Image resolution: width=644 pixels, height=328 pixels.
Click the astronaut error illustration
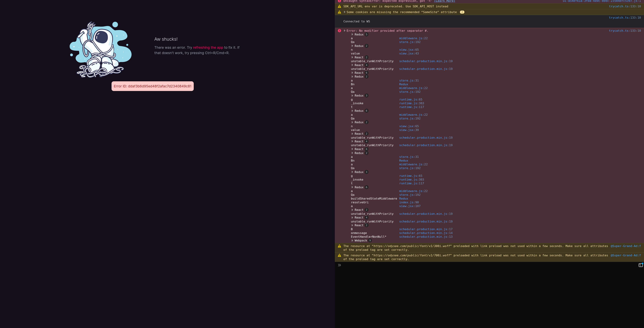pyautogui.click(x=100, y=50)
